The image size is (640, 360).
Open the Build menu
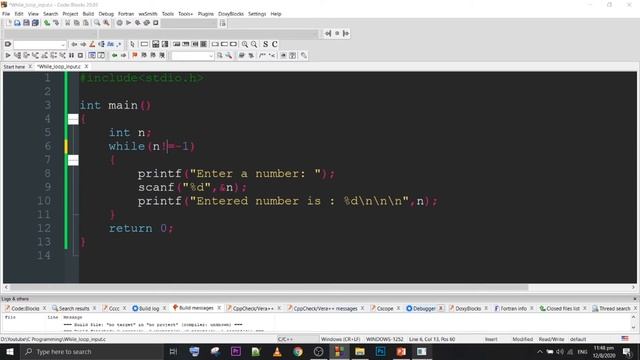pyautogui.click(x=88, y=14)
